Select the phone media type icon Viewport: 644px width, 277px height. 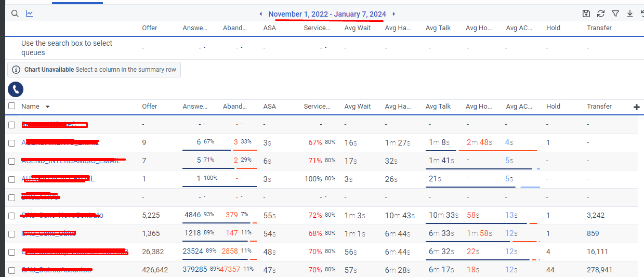[x=16, y=89]
